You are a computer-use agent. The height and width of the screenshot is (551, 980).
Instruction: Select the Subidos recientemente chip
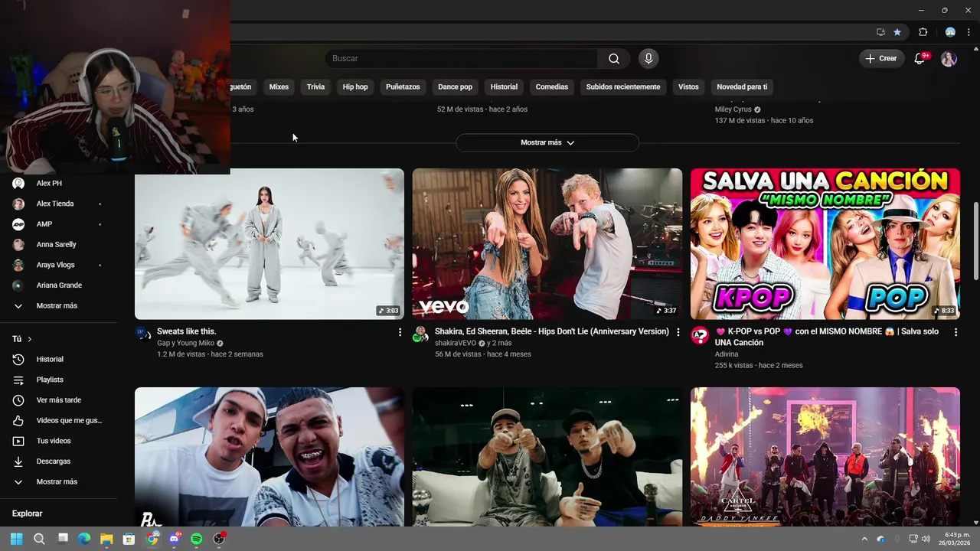point(623,86)
